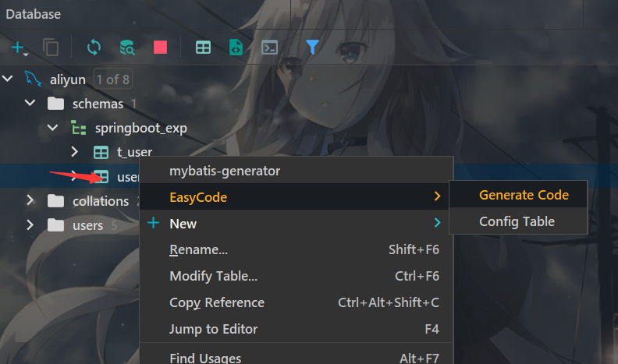Image resolution: width=618 pixels, height=364 pixels.
Task: Click the plus icon beside New
Action: pos(153,223)
